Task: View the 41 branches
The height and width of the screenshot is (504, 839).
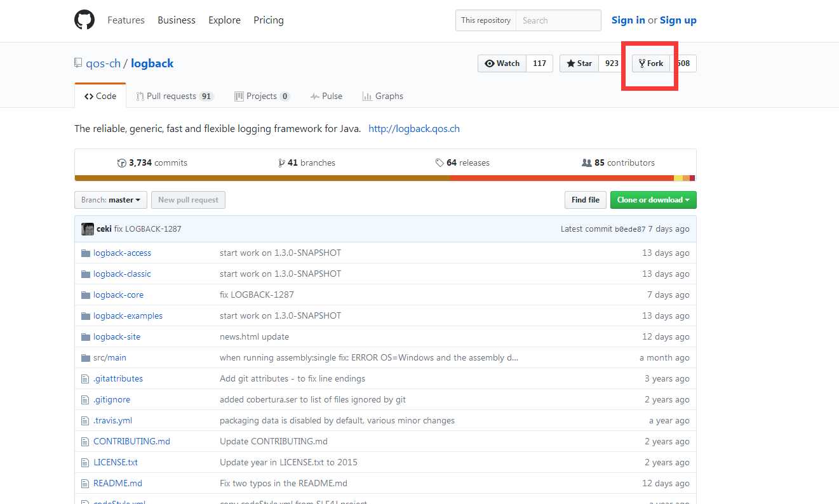Action: (307, 163)
